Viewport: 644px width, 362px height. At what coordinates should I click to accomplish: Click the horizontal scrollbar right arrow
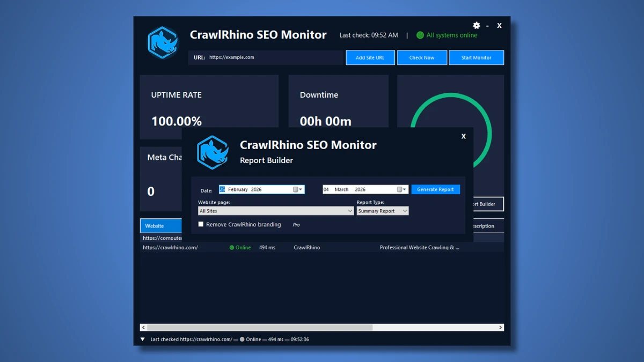(501, 327)
